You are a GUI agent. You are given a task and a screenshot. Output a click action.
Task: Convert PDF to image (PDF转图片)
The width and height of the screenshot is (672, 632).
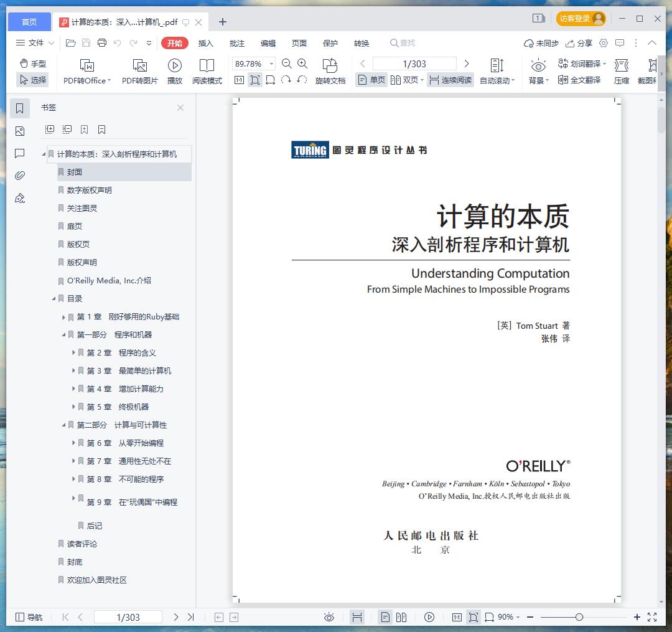(140, 71)
